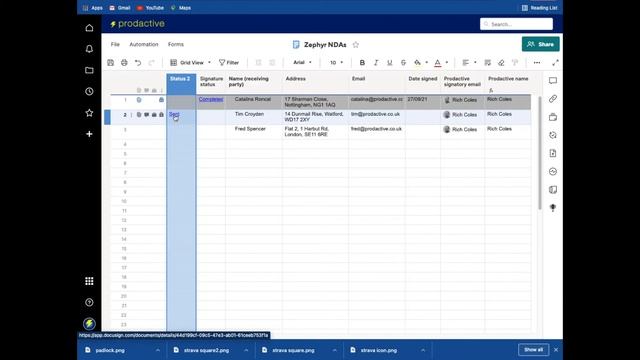Click the Undo arrow in toolbar

click(x=138, y=62)
